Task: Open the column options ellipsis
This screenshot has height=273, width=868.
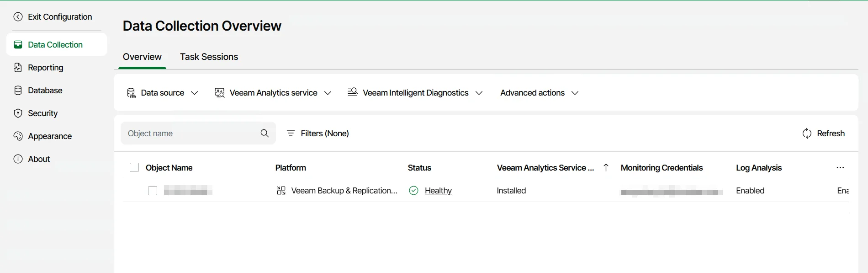Action: [840, 168]
